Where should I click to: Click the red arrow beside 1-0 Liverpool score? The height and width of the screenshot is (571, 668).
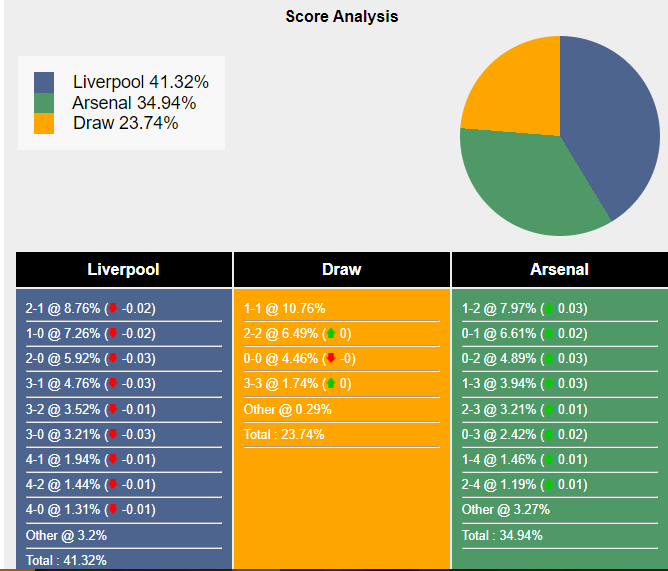113,334
